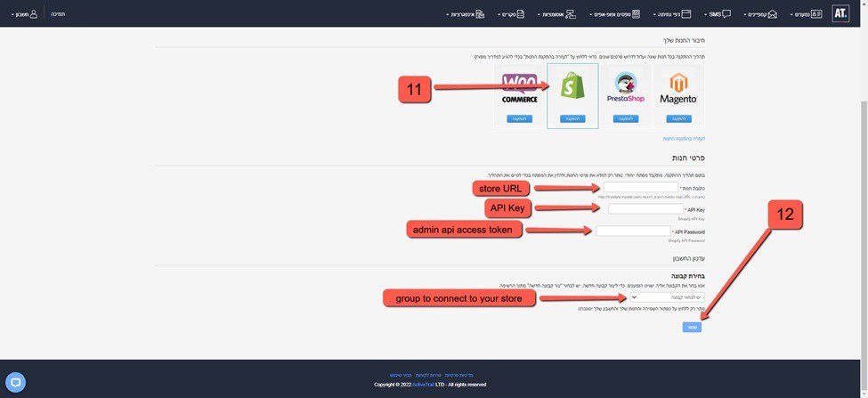Open the group selection dropdown
Image resolution: width=868 pixels, height=398 pixels.
[x=667, y=297]
